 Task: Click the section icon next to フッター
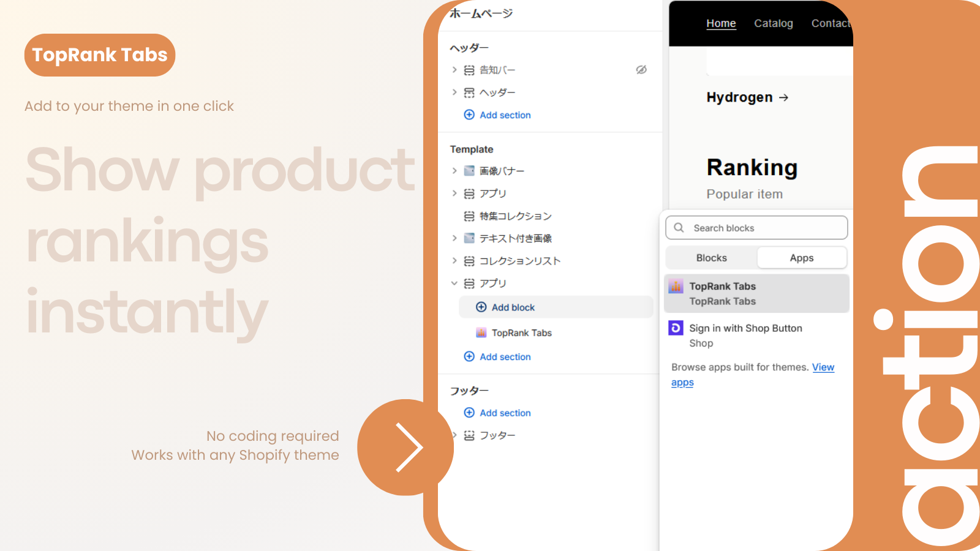(469, 435)
